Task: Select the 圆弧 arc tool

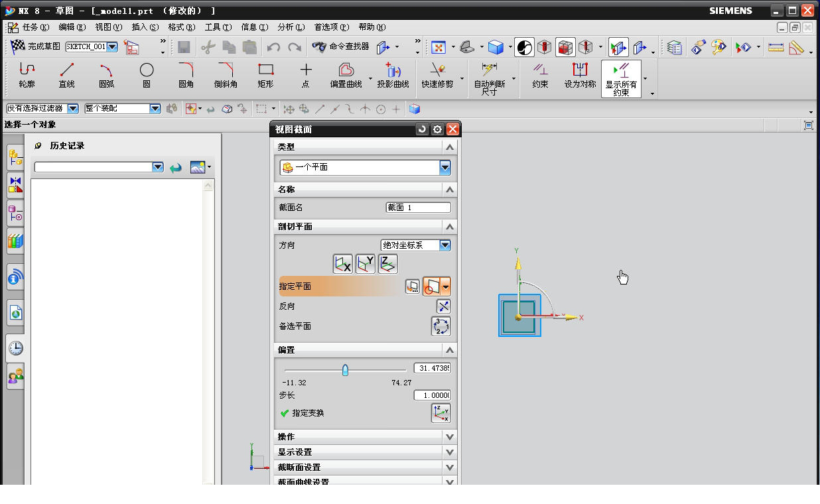Action: pos(106,76)
